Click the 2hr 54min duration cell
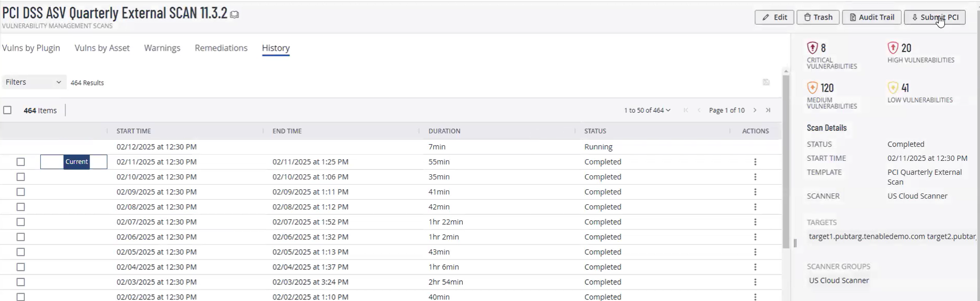This screenshot has height=301, width=980. point(446,282)
